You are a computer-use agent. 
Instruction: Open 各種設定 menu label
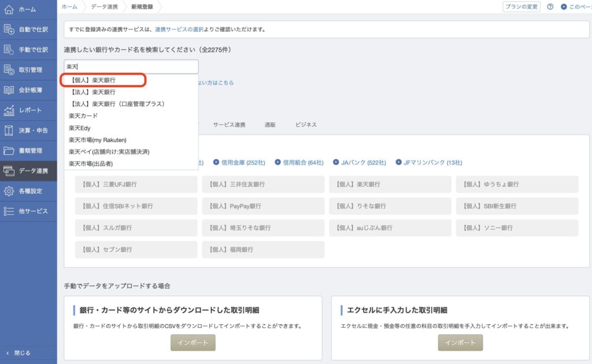click(x=30, y=191)
